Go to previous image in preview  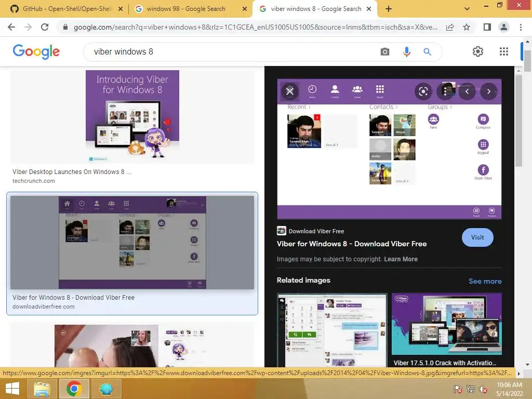coord(467,91)
